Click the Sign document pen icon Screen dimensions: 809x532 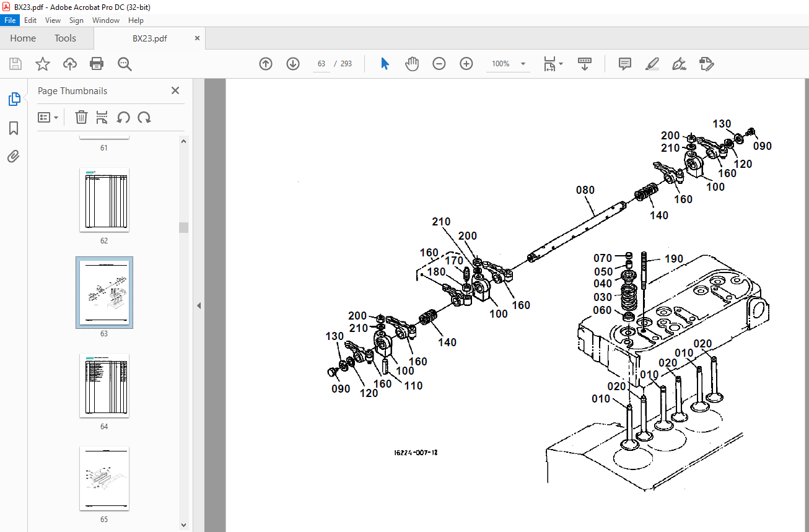tap(679, 64)
